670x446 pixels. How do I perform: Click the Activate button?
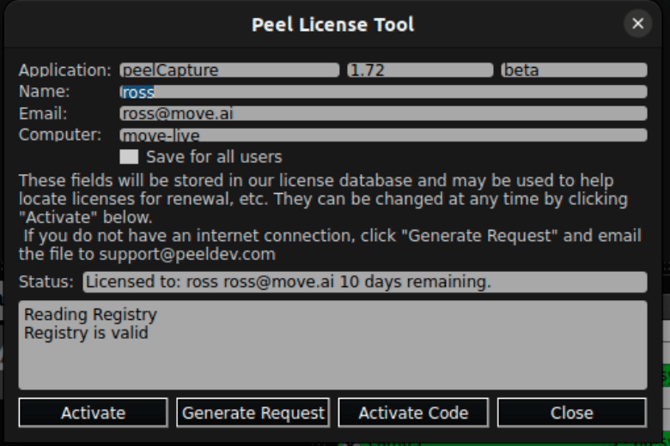[93, 413]
